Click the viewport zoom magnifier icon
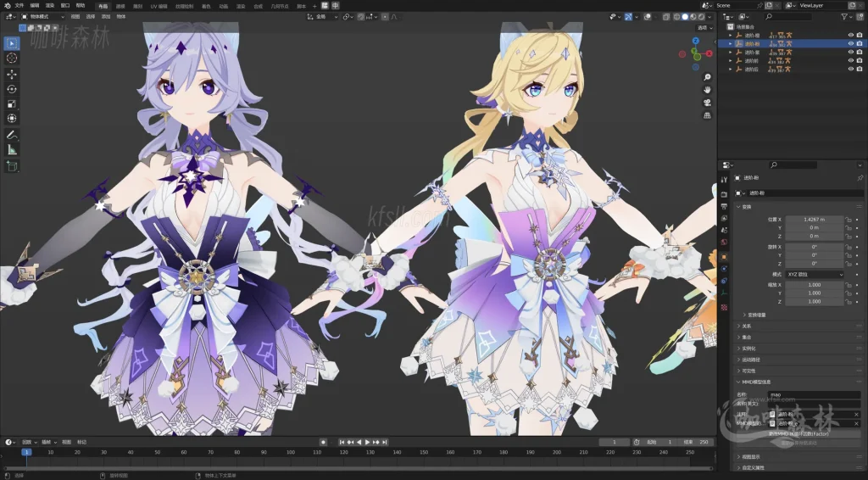The image size is (868, 480). tap(707, 77)
